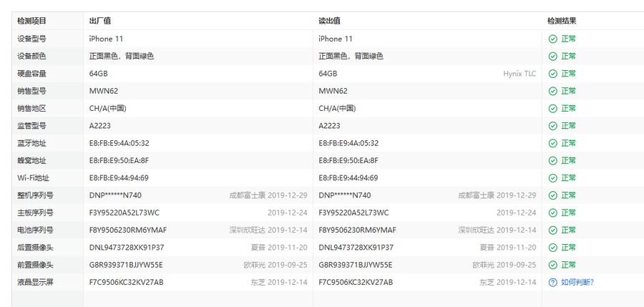Open the 如何判断? link
This screenshot has width=644, height=307.
pos(577,282)
